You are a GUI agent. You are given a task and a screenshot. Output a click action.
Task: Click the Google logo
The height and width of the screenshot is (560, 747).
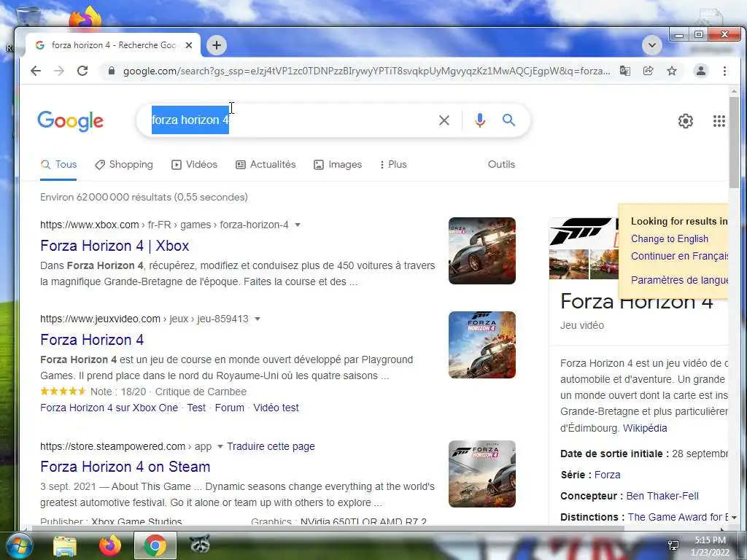[71, 121]
